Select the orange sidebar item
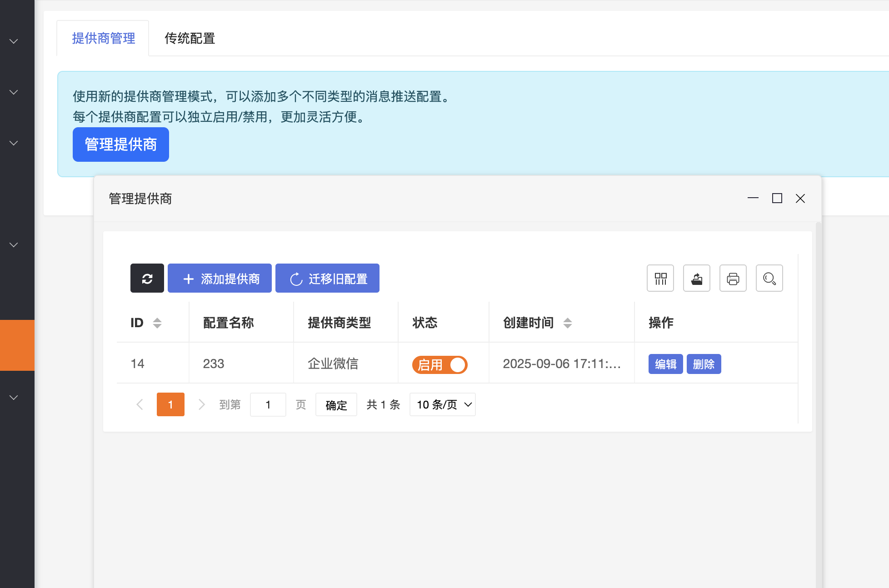This screenshot has height=588, width=889. tap(17, 345)
